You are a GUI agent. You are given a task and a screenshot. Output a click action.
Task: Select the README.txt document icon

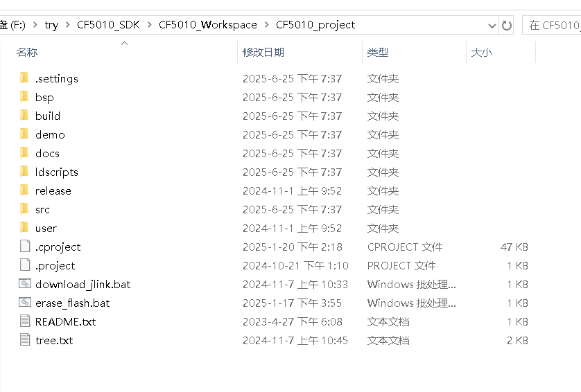(x=25, y=321)
